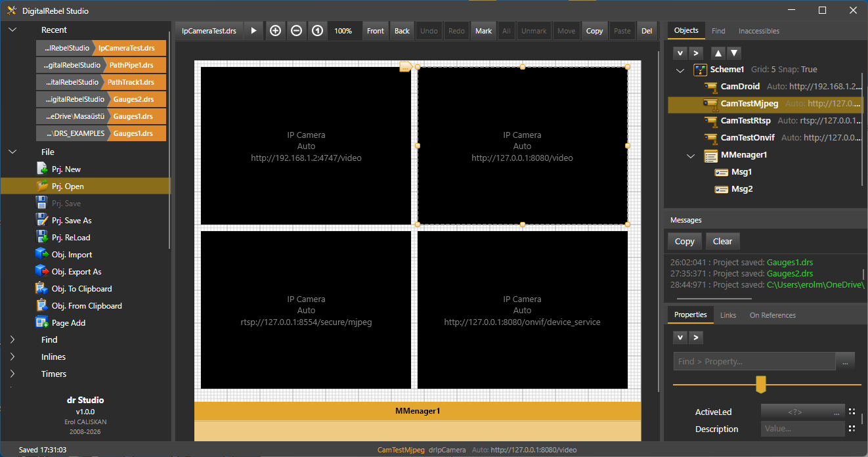The width and height of the screenshot is (868, 457).
Task: Reload project via Prj. ReLoad icon
Action: tap(42, 238)
